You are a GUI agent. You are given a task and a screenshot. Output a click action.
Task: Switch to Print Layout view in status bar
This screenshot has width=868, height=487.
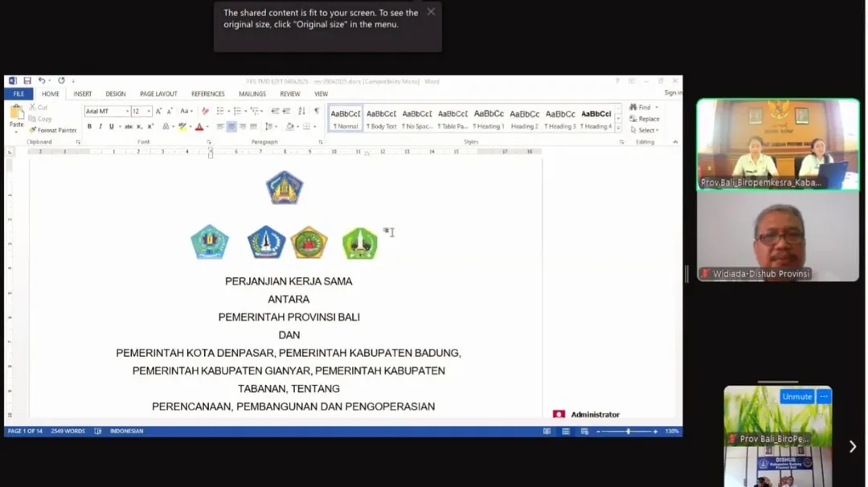566,431
